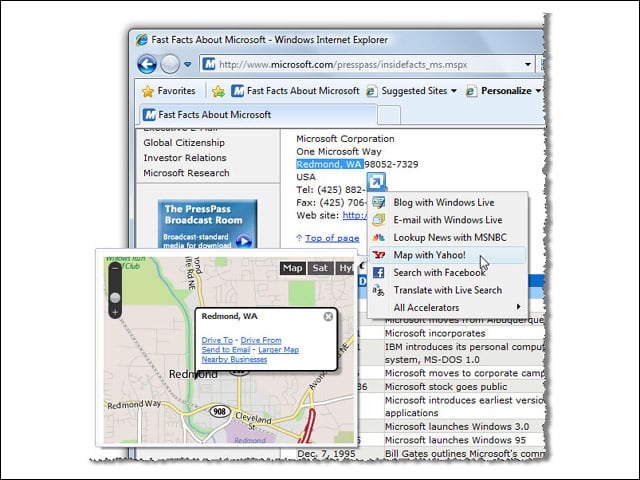The image size is (640, 480).
Task: Click the map zoom in plus button
Action: click(x=115, y=313)
